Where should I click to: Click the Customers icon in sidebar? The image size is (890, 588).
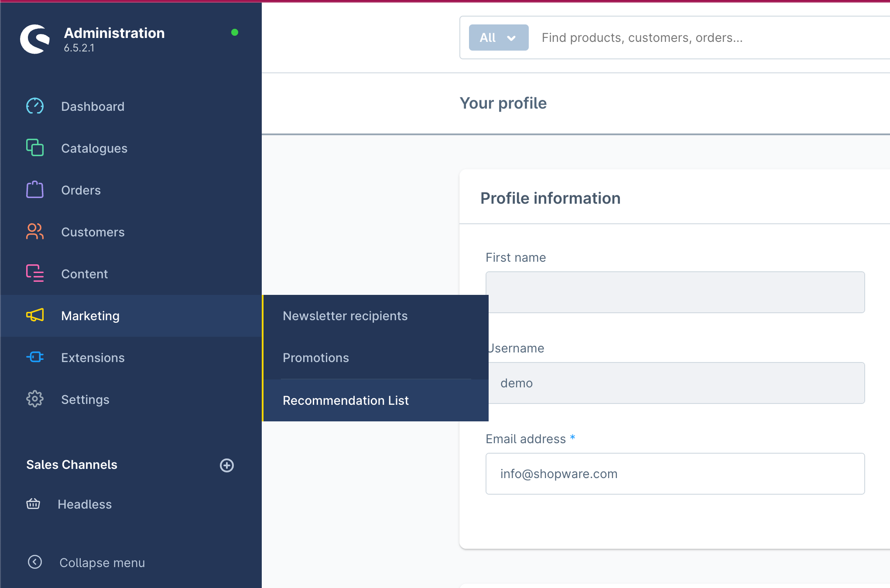34,232
